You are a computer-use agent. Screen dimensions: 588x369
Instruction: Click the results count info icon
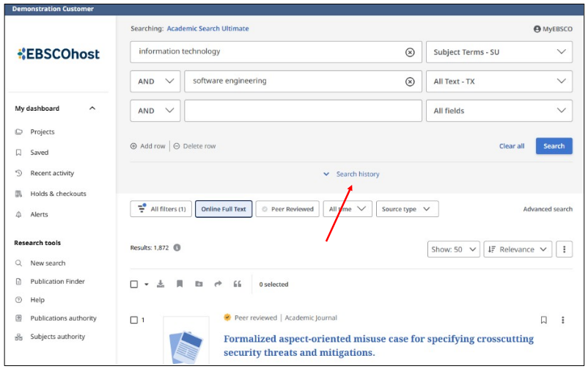tap(177, 247)
